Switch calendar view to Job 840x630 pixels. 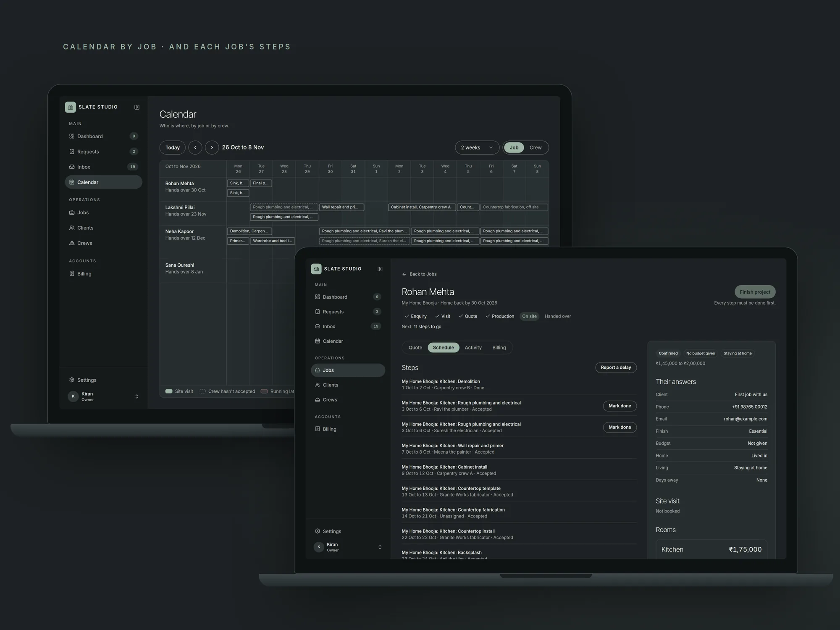tap(514, 147)
